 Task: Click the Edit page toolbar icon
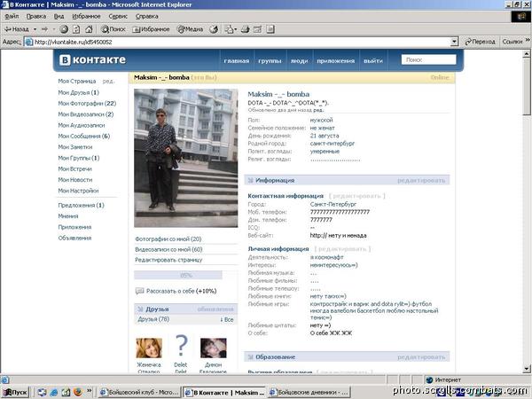(x=257, y=29)
